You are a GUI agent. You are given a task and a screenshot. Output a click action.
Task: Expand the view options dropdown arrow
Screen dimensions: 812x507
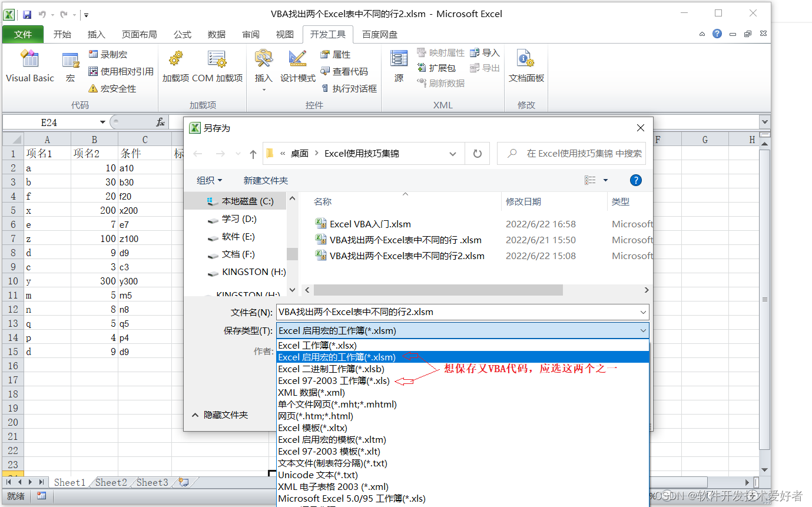(605, 180)
